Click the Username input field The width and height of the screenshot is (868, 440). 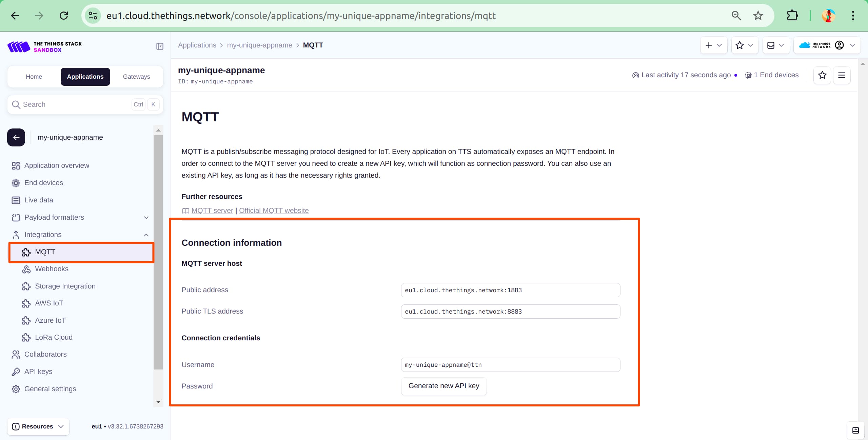tap(510, 365)
